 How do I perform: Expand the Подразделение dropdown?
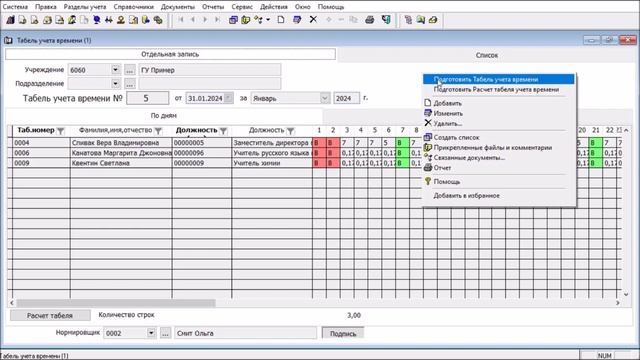coord(116,84)
